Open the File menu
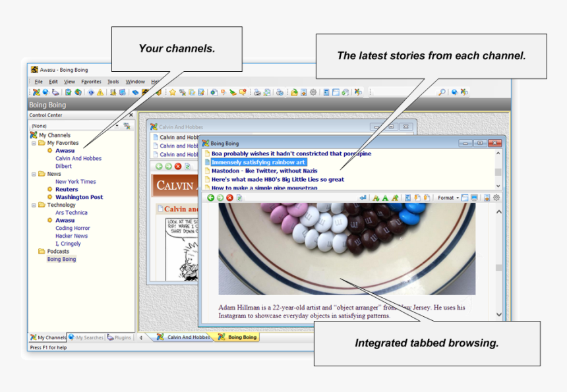Viewport: 567px width, 392px height. 38,82
